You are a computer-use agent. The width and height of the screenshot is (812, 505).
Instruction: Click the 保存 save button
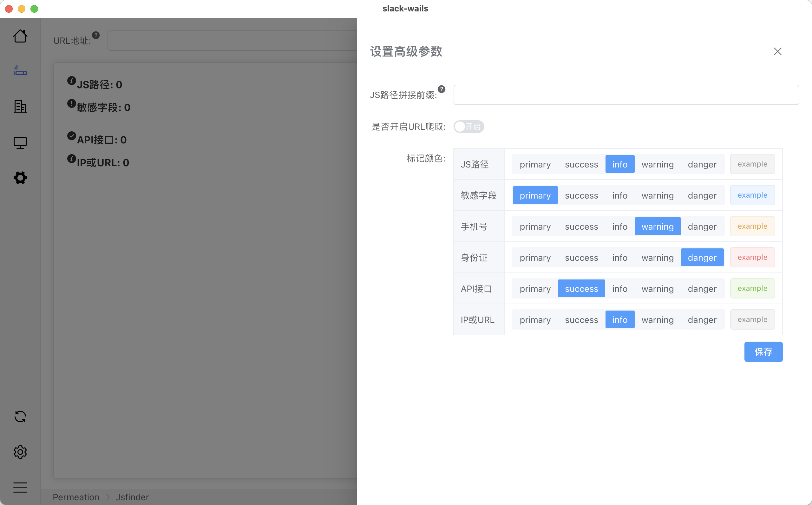click(763, 352)
